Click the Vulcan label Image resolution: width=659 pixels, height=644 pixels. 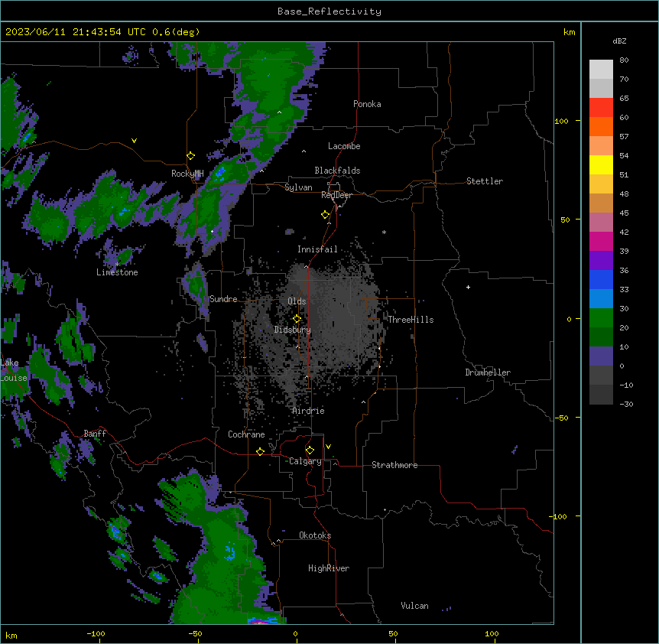[x=415, y=606]
